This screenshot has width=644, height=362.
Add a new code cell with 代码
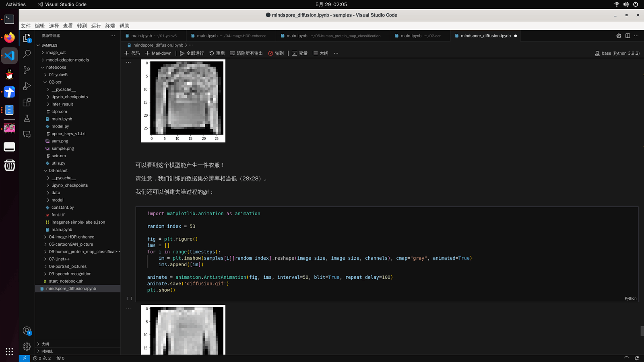132,53
